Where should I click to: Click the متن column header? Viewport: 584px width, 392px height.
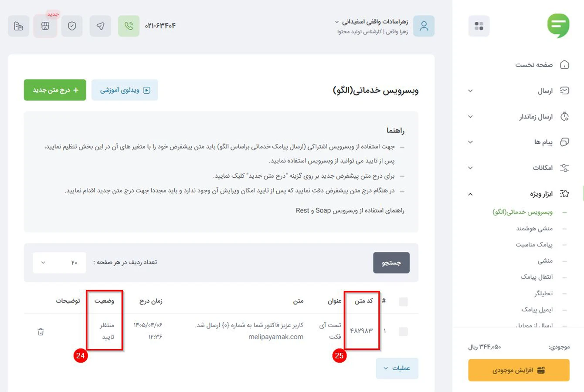298,301
